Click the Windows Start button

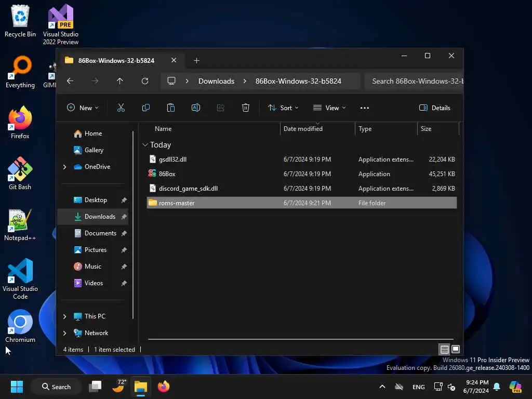click(17, 387)
